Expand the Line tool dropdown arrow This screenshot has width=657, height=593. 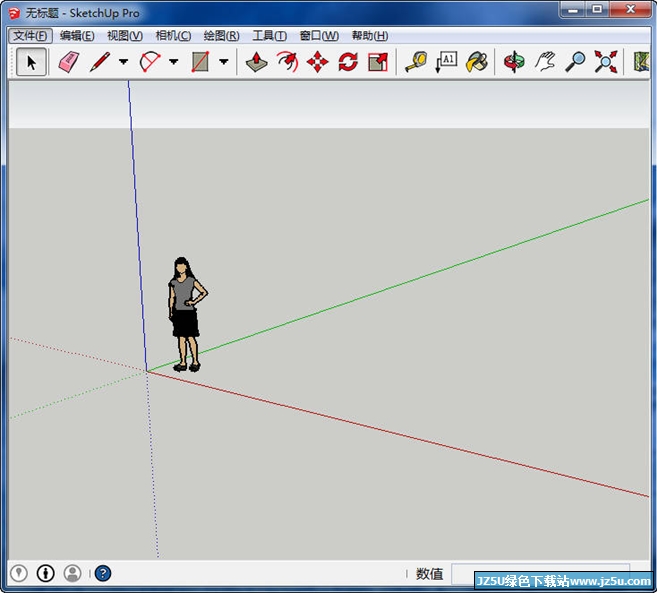(123, 62)
